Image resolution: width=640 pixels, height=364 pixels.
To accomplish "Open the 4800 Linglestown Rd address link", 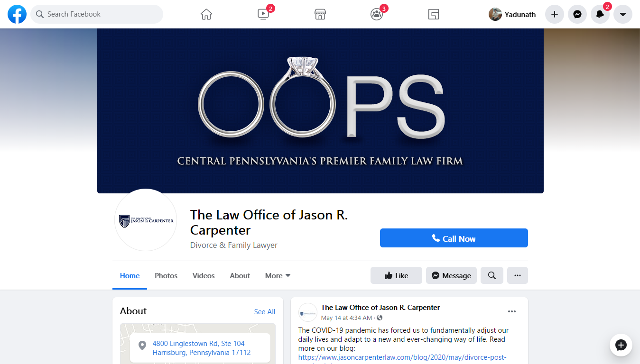I will tap(202, 348).
